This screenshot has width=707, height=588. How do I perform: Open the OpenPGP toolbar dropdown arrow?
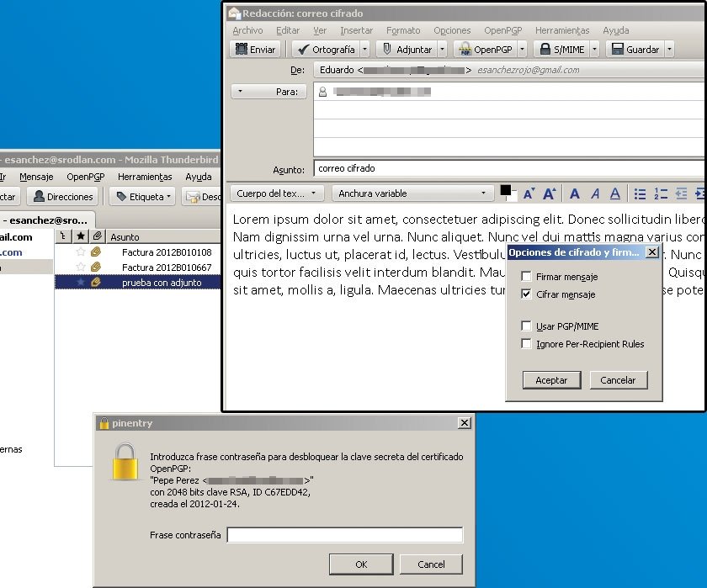(522, 49)
